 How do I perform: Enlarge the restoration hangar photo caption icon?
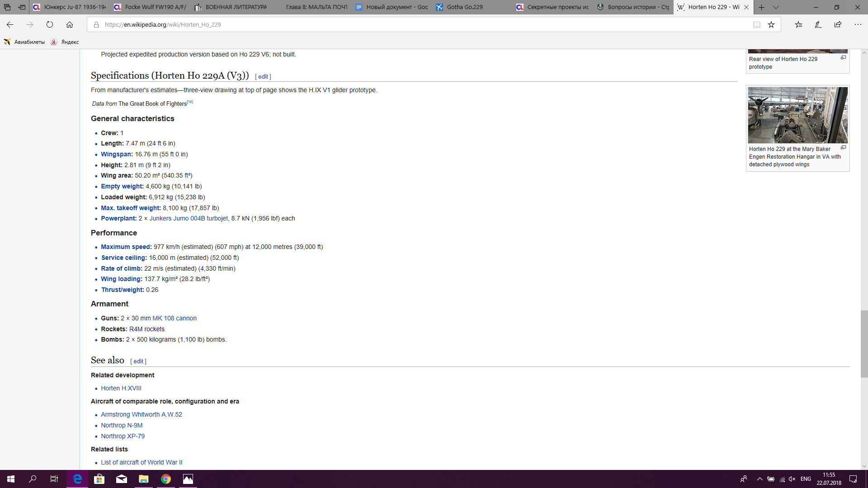[843, 148]
